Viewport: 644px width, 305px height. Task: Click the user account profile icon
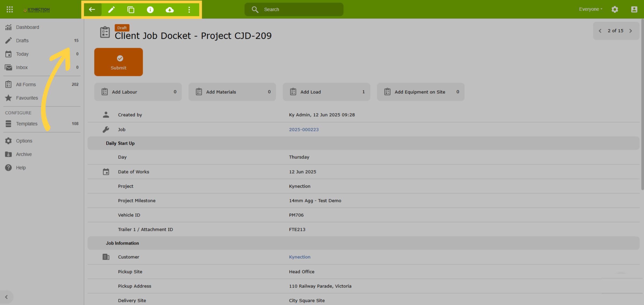pyautogui.click(x=634, y=9)
